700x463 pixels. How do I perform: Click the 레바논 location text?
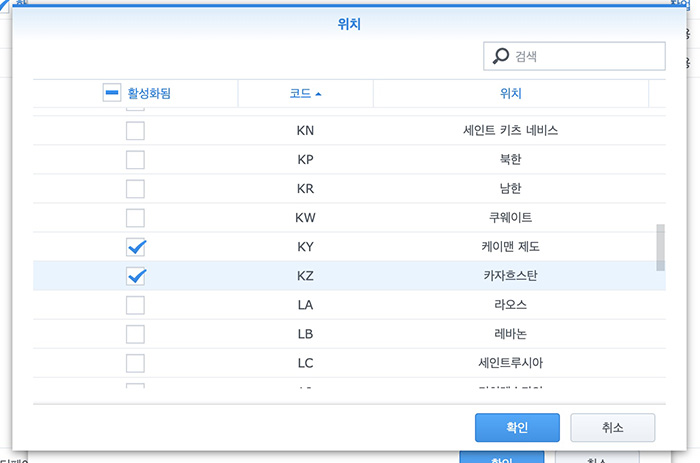tap(510, 334)
